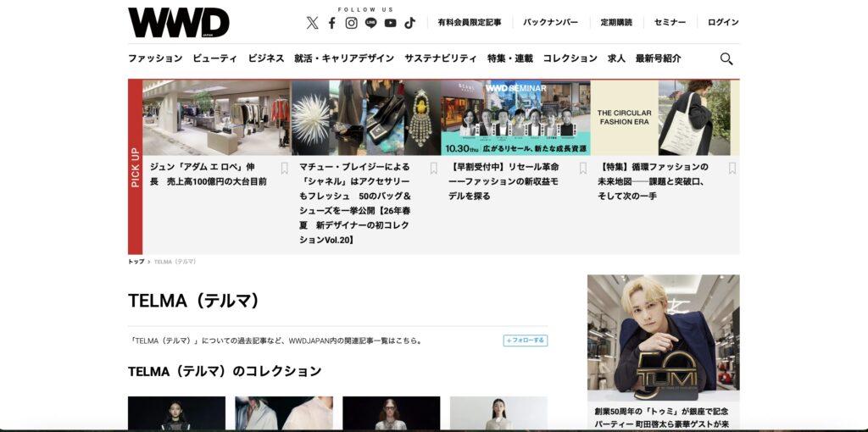The image size is (868, 432).
Task: Click the search magnifier icon
Action: [726, 58]
